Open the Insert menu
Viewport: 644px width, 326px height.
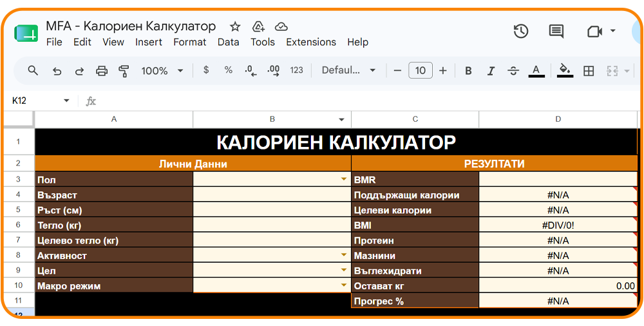click(149, 42)
